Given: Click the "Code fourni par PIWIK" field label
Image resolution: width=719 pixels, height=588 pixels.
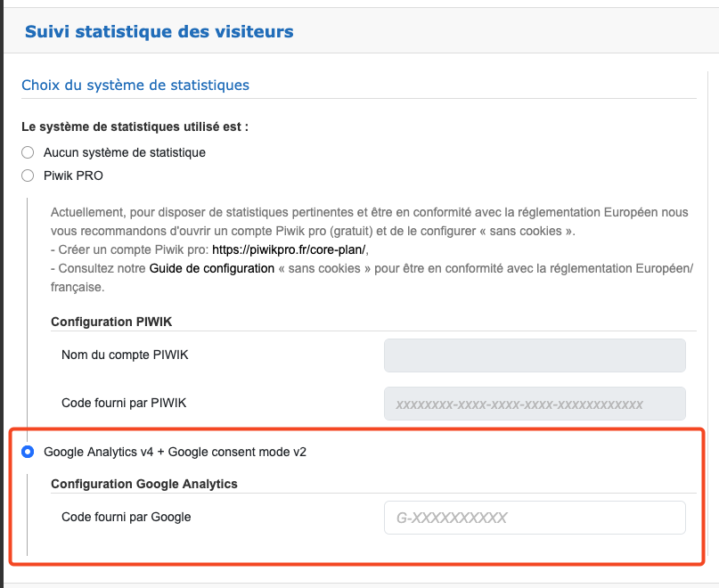Looking at the screenshot, I should click(x=124, y=403).
